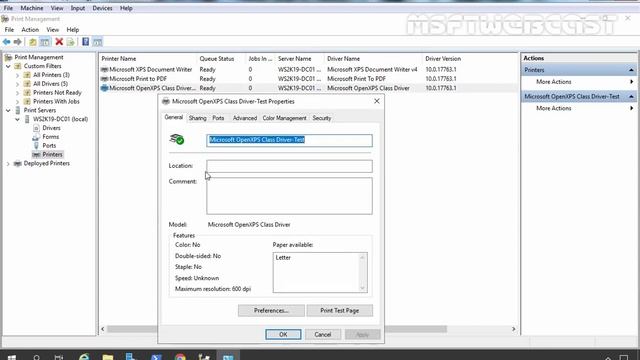
Task: Launch Internet Explorer from the taskbar
Action: tap(84, 357)
